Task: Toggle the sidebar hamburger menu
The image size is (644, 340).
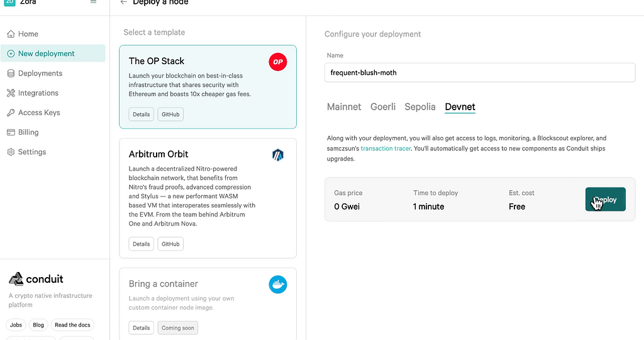Action: click(94, 3)
